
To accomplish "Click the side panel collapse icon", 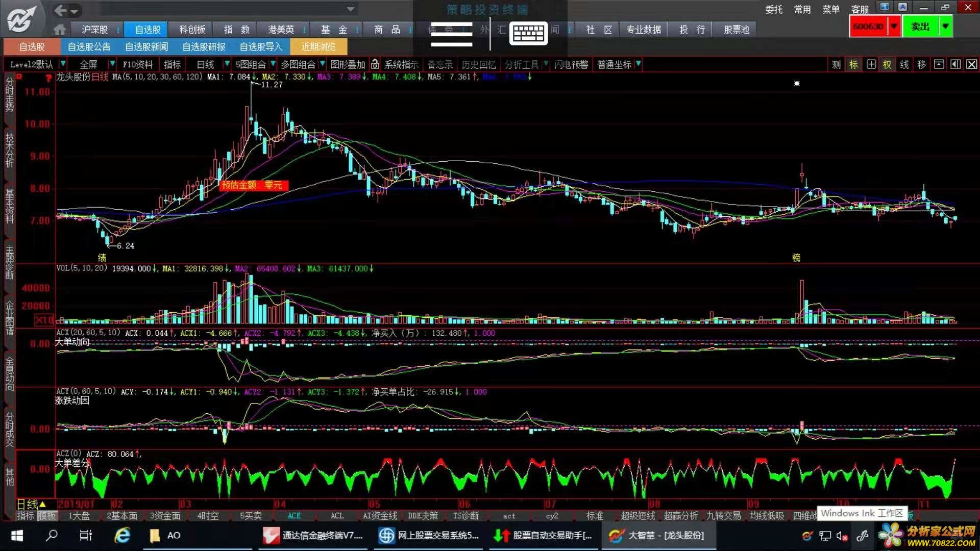I will point(955,64).
